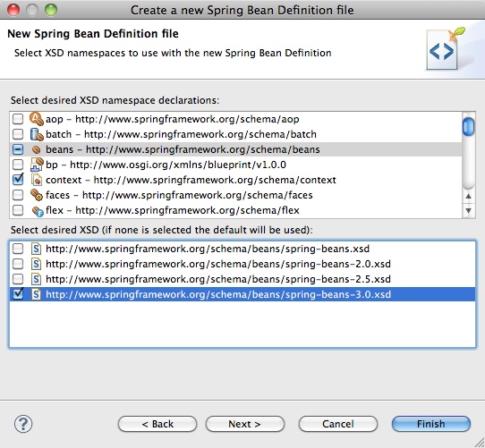This screenshot has height=448, width=485.
Task: Click the schema icon for spring-beans-2.0.xsd
Action: pyautogui.click(x=36, y=264)
